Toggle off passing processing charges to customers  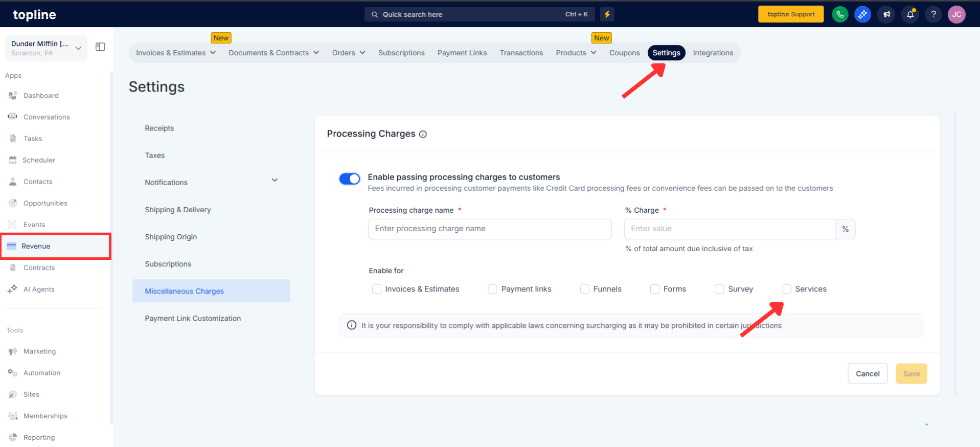(350, 178)
